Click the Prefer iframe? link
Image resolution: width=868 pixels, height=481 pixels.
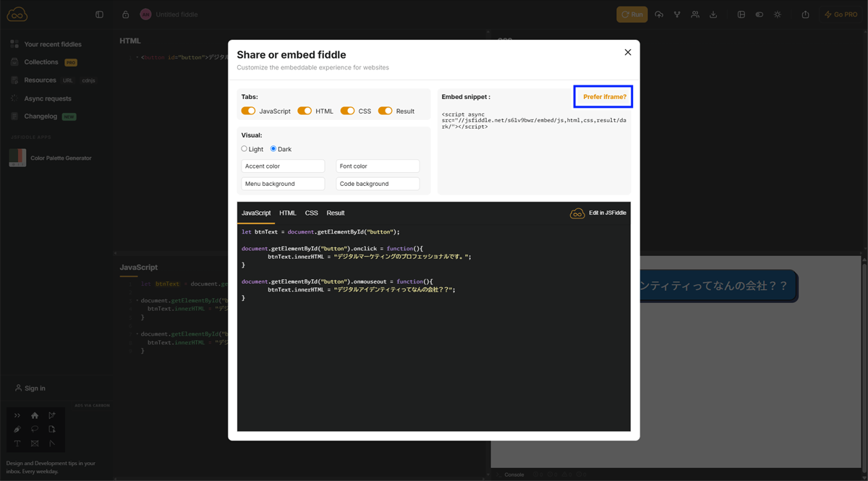coord(605,97)
